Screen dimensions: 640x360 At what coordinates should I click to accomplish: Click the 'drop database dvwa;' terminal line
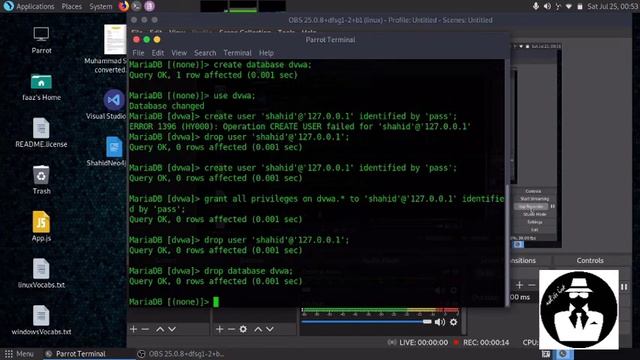pyautogui.click(x=211, y=271)
